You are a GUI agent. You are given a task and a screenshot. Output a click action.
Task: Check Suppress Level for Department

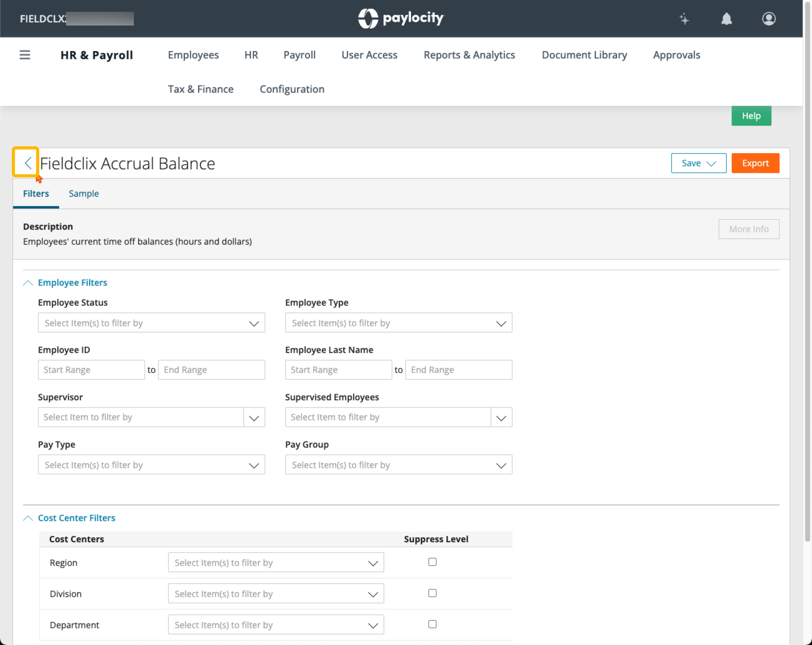(432, 624)
